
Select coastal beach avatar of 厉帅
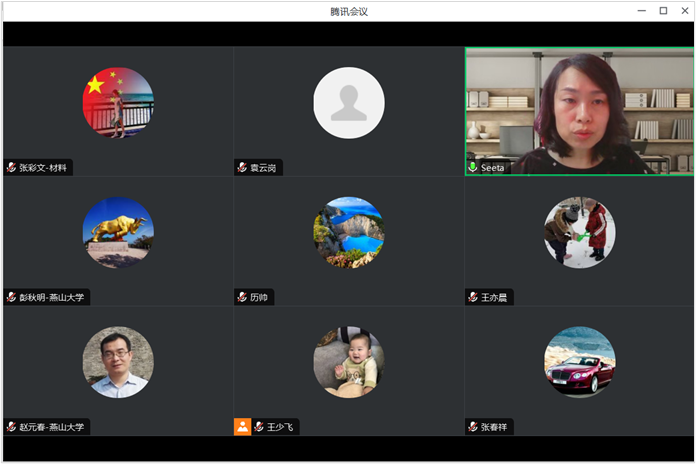tap(349, 232)
